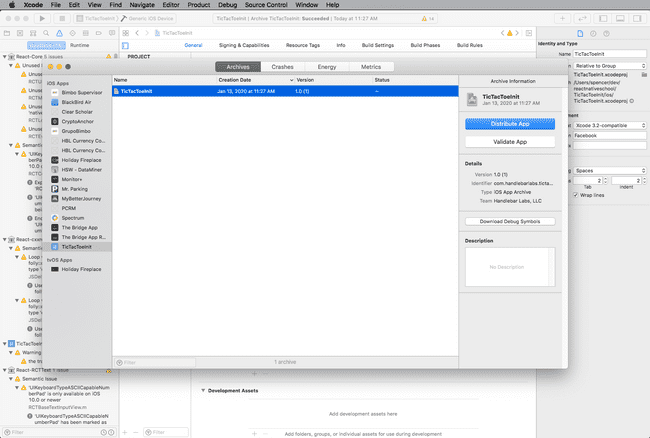Select the File inspector icon
The image size is (650, 438).
pyautogui.click(x=580, y=34)
